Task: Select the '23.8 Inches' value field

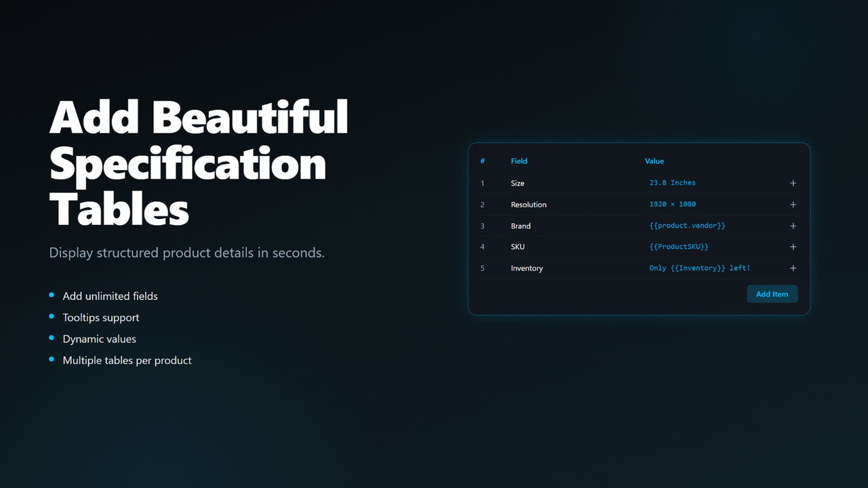Action: pyautogui.click(x=672, y=183)
